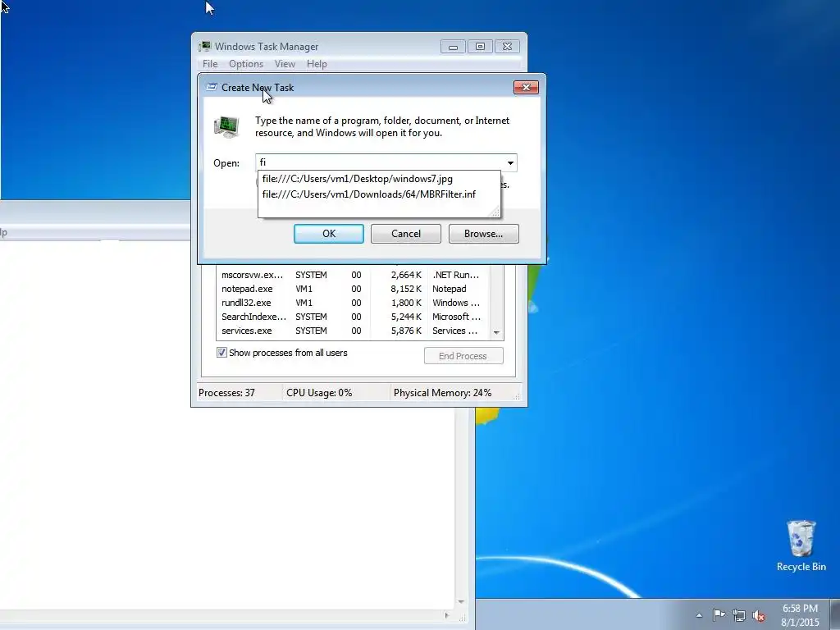This screenshot has height=630, width=840.
Task: Select the SearchIndexer process row
Action: pyautogui.click(x=354, y=317)
